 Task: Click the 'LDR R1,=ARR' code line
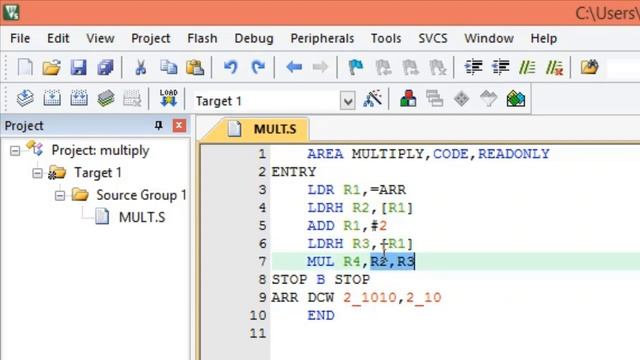point(356,190)
